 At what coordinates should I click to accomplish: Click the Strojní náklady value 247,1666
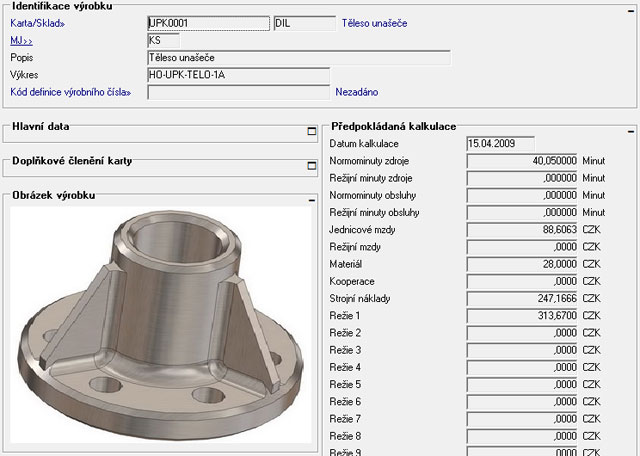pos(522,298)
